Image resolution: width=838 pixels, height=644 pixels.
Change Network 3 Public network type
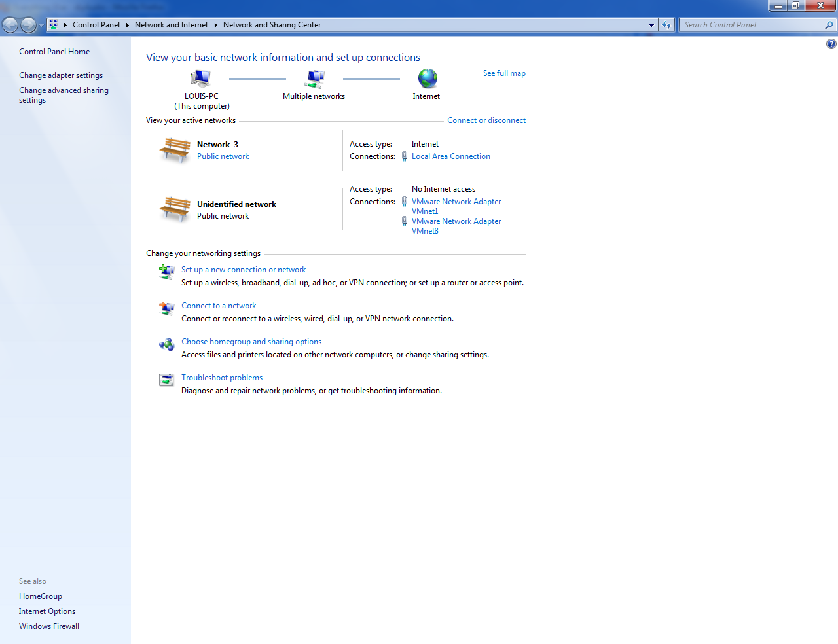223,156
